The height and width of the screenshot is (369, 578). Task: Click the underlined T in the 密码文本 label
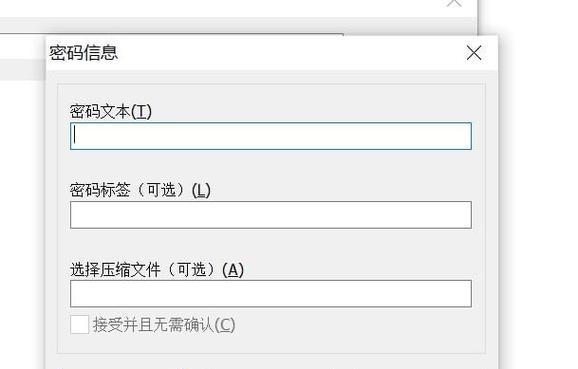(141, 111)
